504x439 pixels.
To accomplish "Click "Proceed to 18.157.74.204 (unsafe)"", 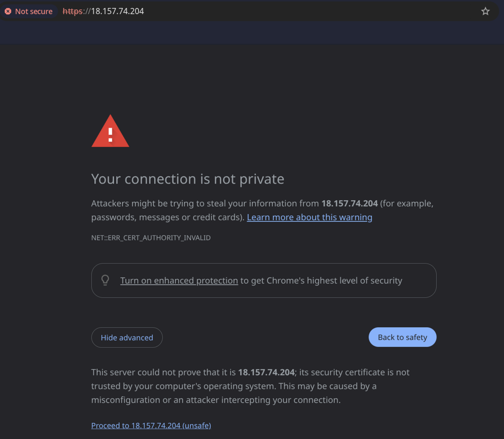I will (151, 425).
